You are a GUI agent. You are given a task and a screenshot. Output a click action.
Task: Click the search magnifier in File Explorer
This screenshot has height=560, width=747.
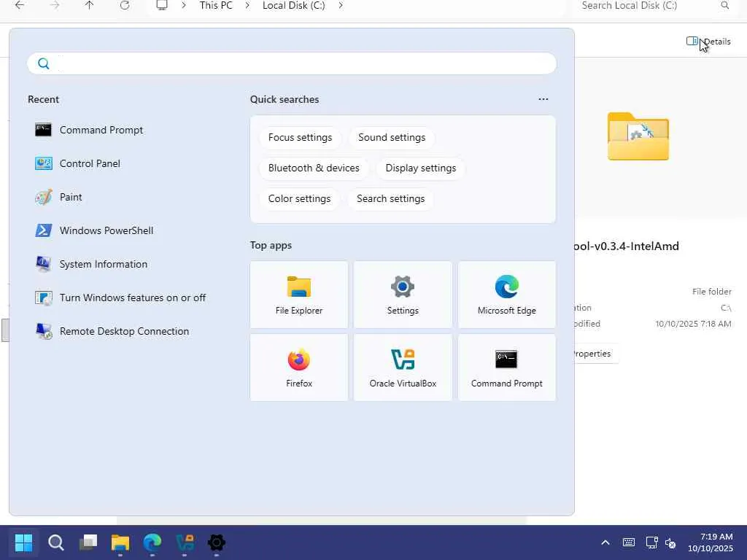[724, 6]
